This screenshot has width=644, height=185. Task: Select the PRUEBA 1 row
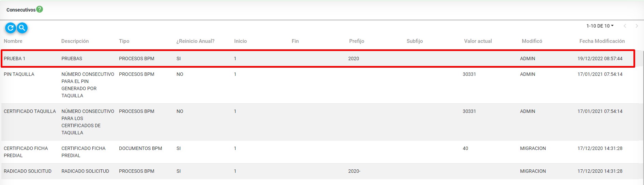pyautogui.click(x=15, y=58)
